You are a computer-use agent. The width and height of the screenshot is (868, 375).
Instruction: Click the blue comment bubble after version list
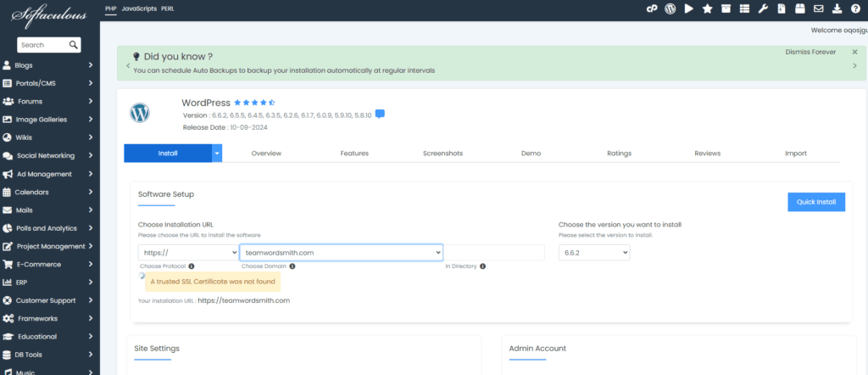pyautogui.click(x=380, y=114)
